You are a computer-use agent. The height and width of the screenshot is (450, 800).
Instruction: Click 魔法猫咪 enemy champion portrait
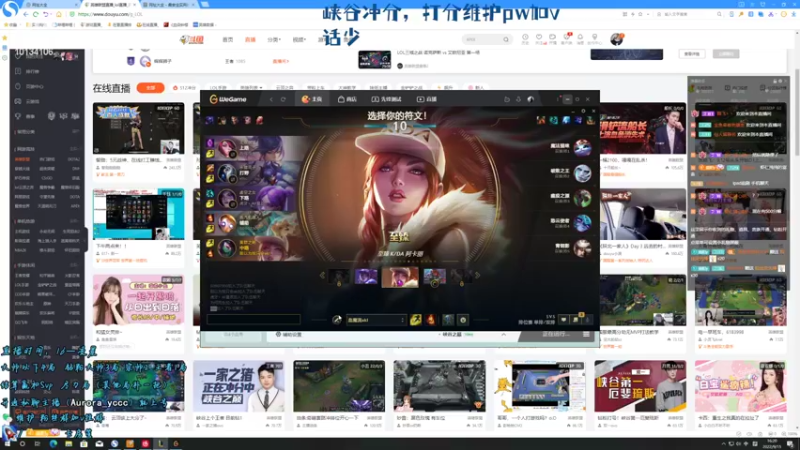(x=582, y=148)
